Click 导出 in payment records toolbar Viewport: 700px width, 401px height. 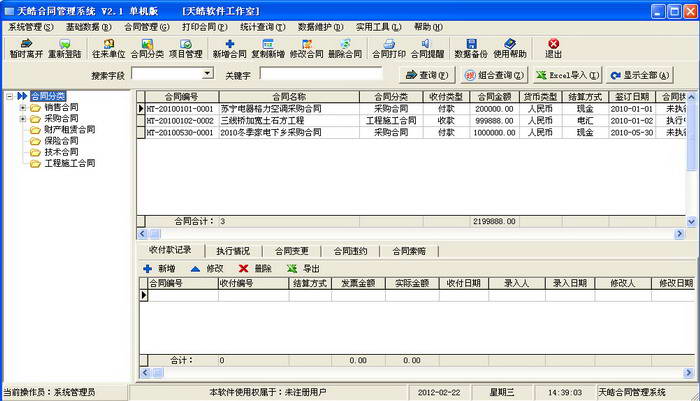304,268
